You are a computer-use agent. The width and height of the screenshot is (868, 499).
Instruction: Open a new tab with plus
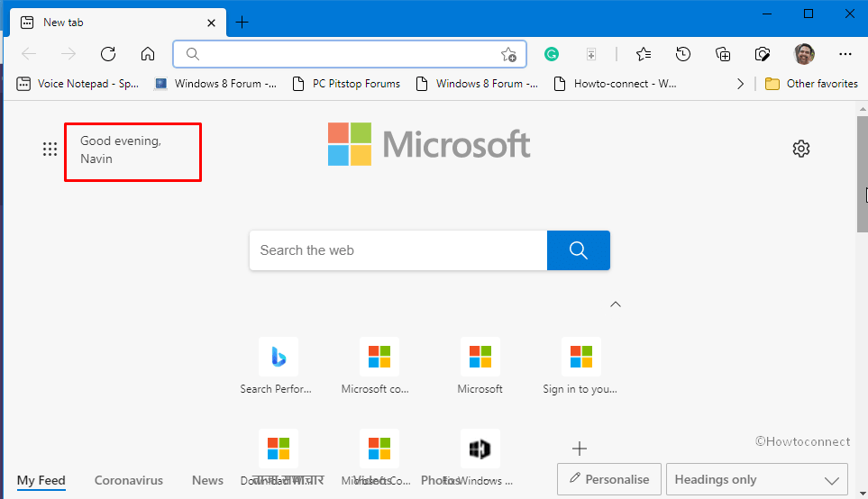[x=242, y=23]
